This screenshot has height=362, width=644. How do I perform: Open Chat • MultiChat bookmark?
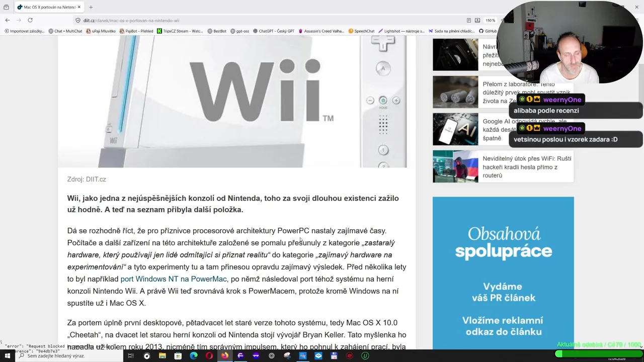tap(65, 31)
